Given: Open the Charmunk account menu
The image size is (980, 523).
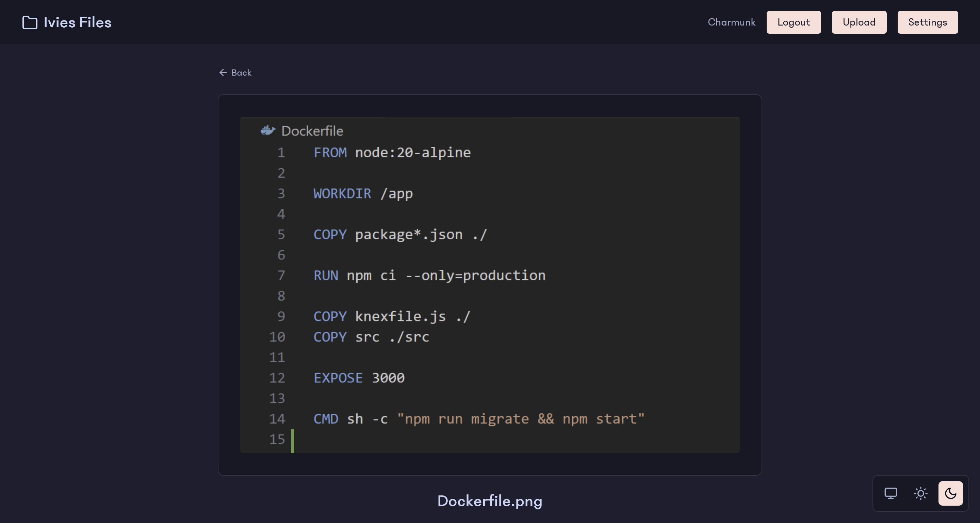Looking at the screenshot, I should coord(731,22).
